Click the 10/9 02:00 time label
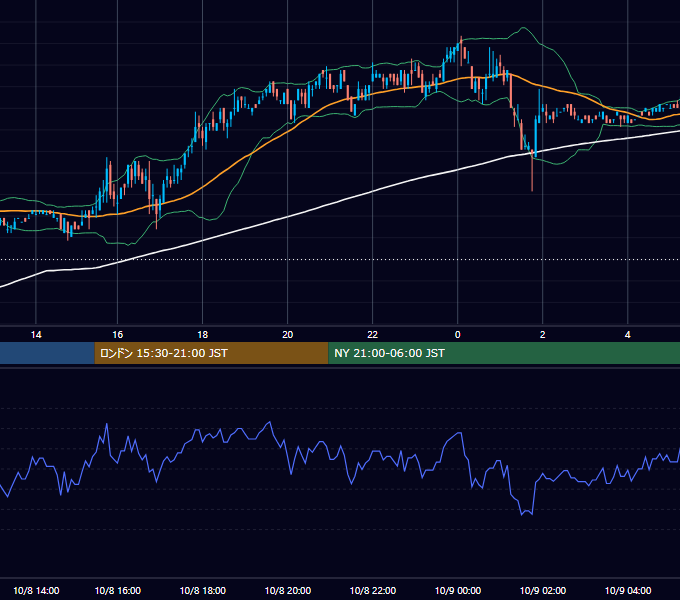Viewport: 680px width, 600px height. pyautogui.click(x=543, y=590)
